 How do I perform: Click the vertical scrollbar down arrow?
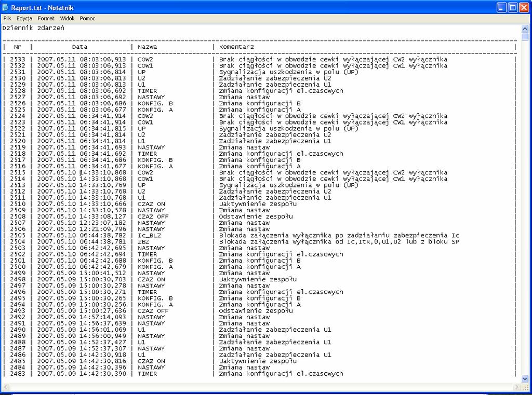click(x=525, y=379)
